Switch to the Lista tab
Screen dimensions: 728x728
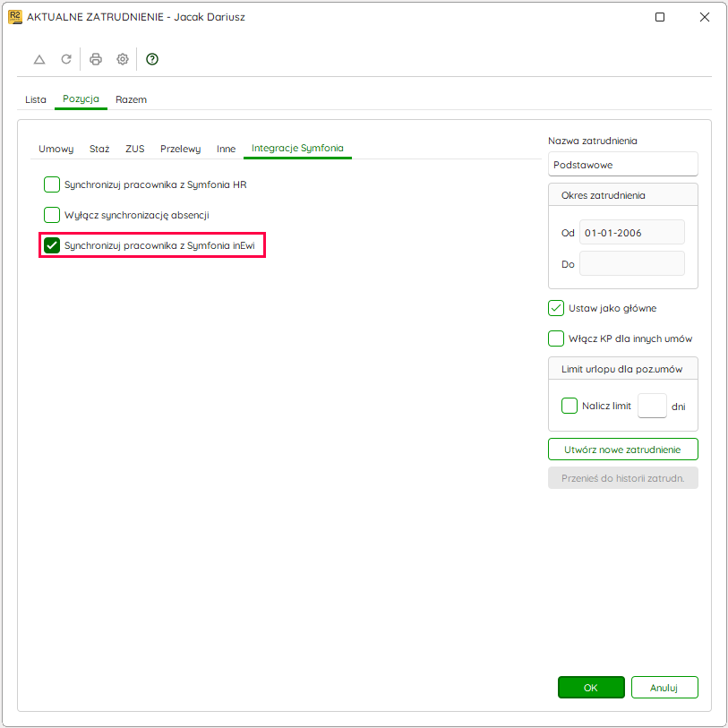point(36,99)
